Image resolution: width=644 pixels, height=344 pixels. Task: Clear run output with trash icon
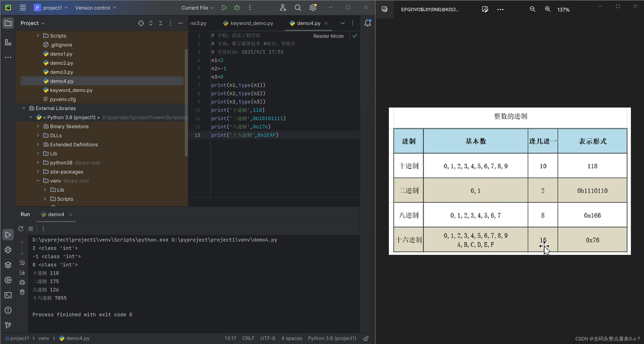pyautogui.click(x=22, y=292)
